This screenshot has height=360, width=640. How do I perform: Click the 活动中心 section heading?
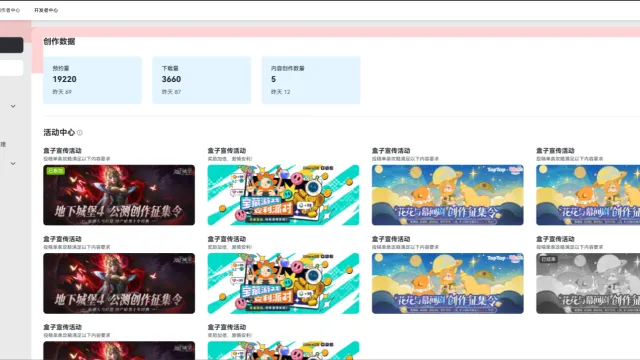[x=59, y=132]
